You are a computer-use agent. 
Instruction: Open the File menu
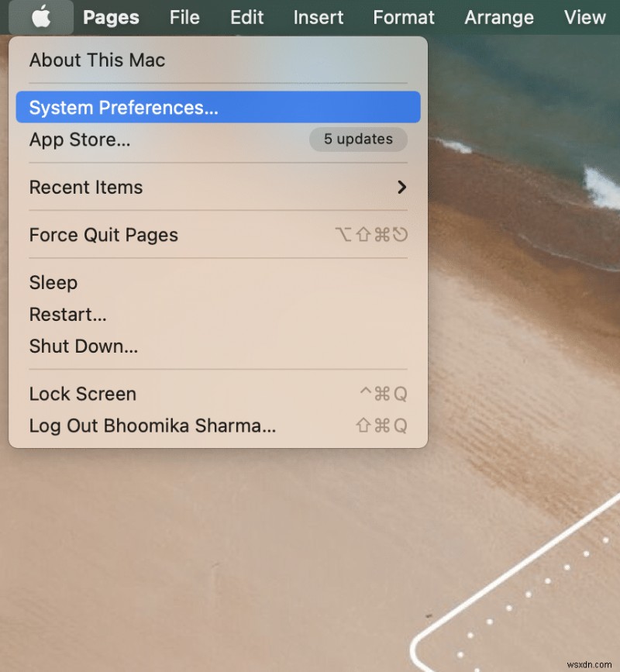tap(184, 17)
